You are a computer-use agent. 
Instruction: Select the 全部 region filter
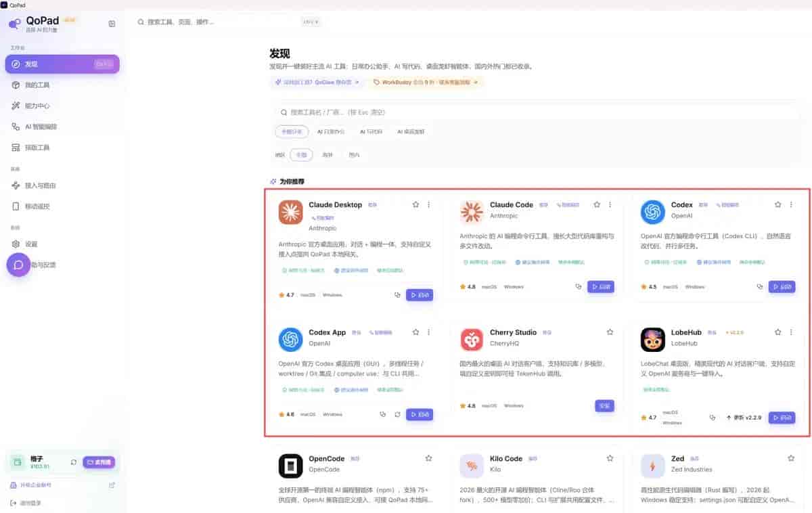(x=301, y=155)
